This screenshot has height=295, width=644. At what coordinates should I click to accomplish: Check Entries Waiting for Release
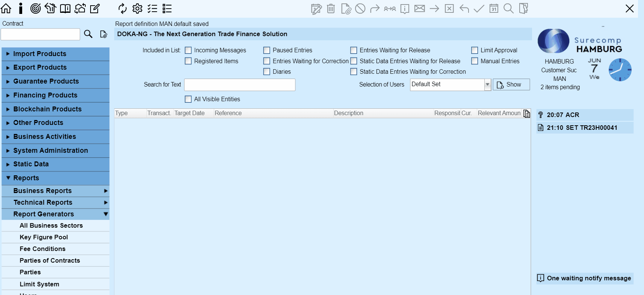click(x=354, y=50)
